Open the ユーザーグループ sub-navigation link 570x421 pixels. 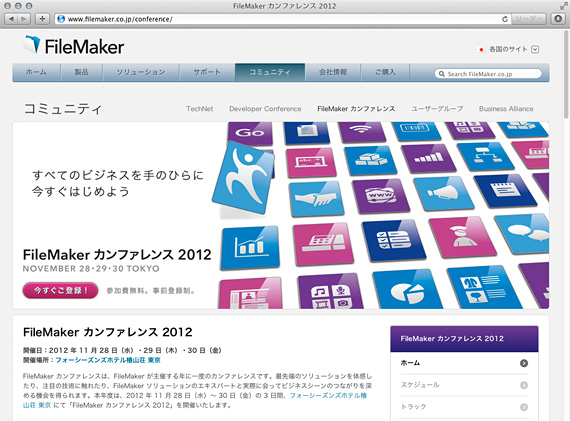click(437, 109)
